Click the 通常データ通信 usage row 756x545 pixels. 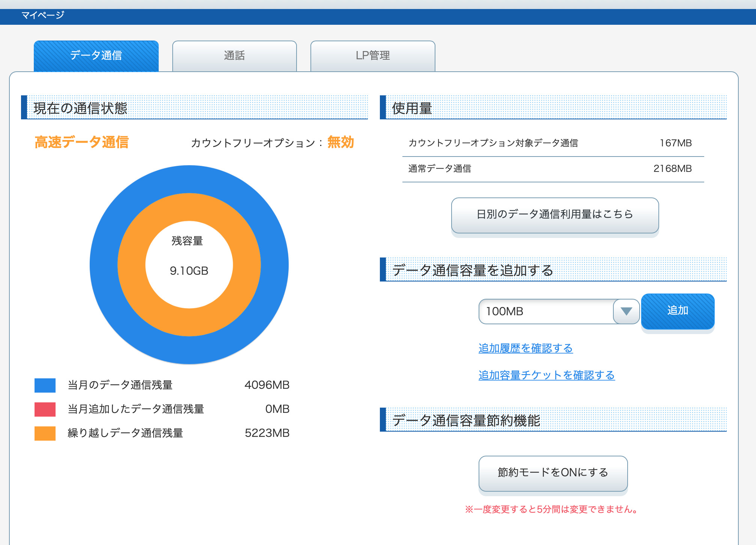[x=553, y=169]
